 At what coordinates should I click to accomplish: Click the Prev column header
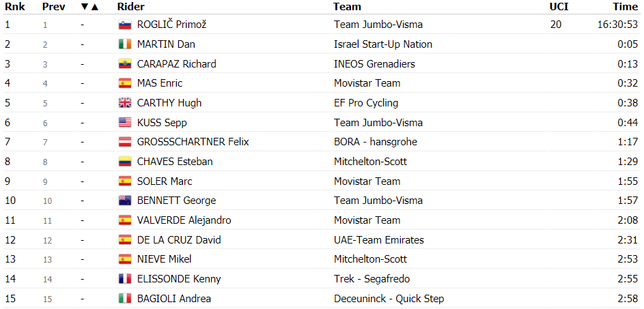[x=53, y=7]
